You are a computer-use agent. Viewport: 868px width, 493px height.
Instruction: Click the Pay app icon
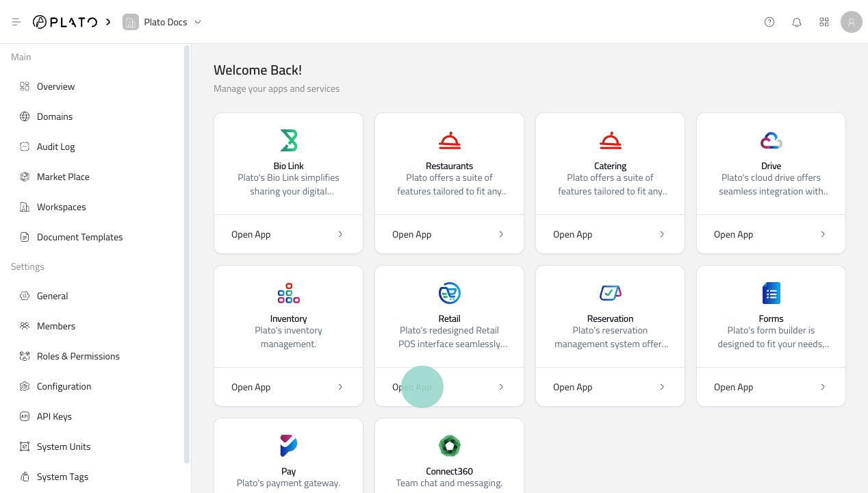289,446
